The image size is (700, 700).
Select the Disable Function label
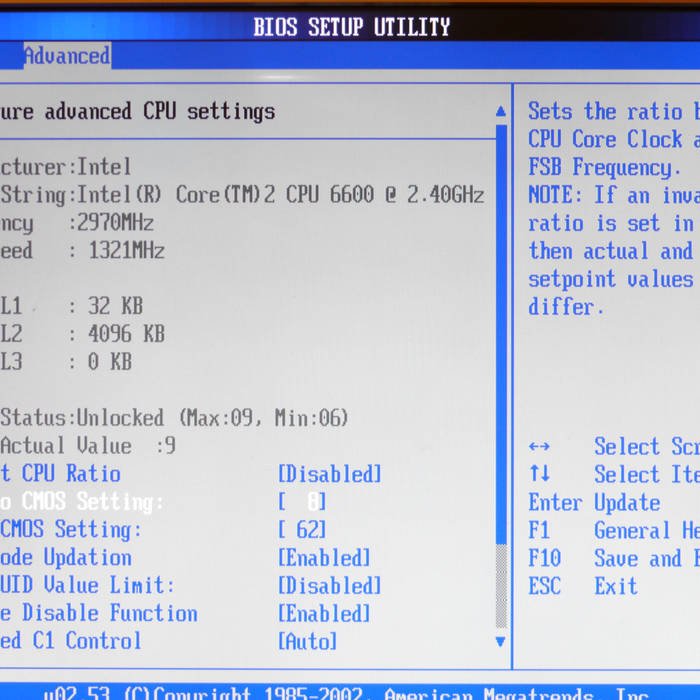99,614
